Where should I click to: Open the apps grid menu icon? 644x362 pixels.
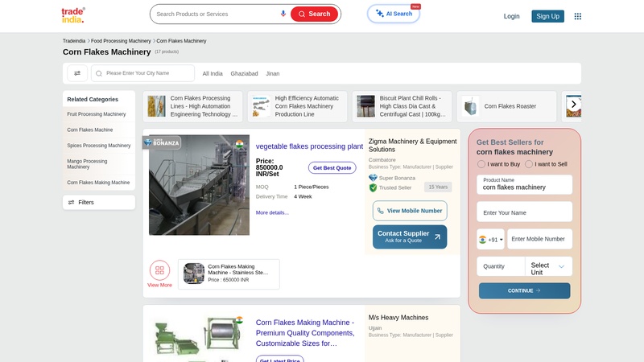577,16
